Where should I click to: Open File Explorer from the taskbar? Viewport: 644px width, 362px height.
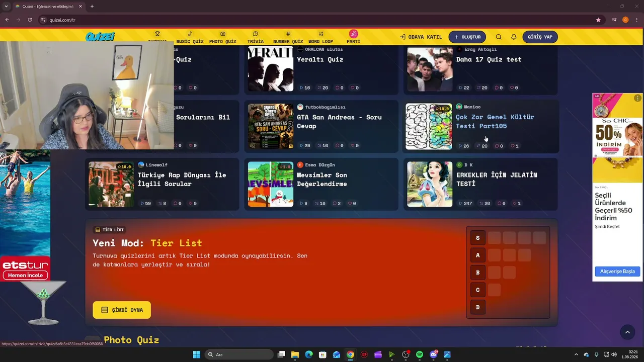[295, 354]
